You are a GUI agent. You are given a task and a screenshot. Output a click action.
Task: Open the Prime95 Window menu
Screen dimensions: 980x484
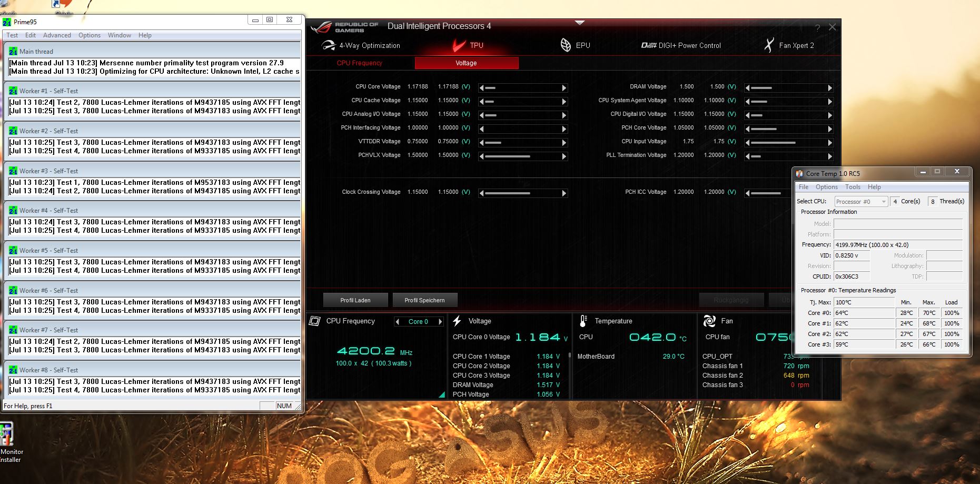[120, 35]
